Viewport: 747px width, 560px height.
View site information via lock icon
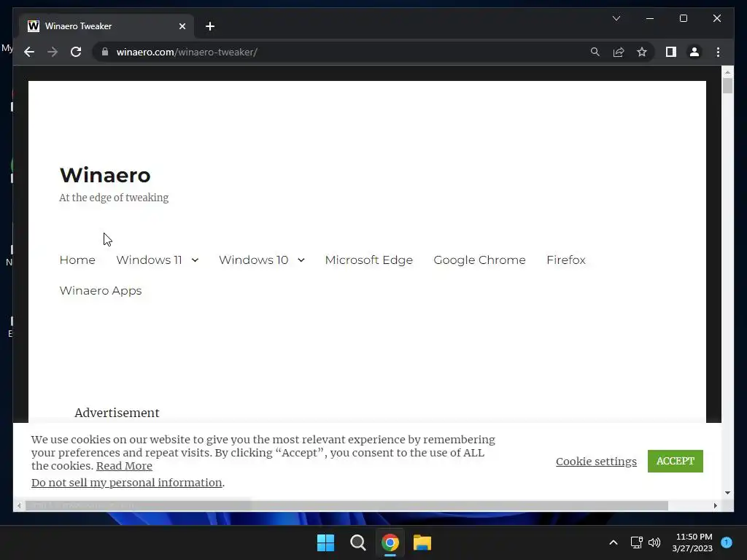click(105, 52)
